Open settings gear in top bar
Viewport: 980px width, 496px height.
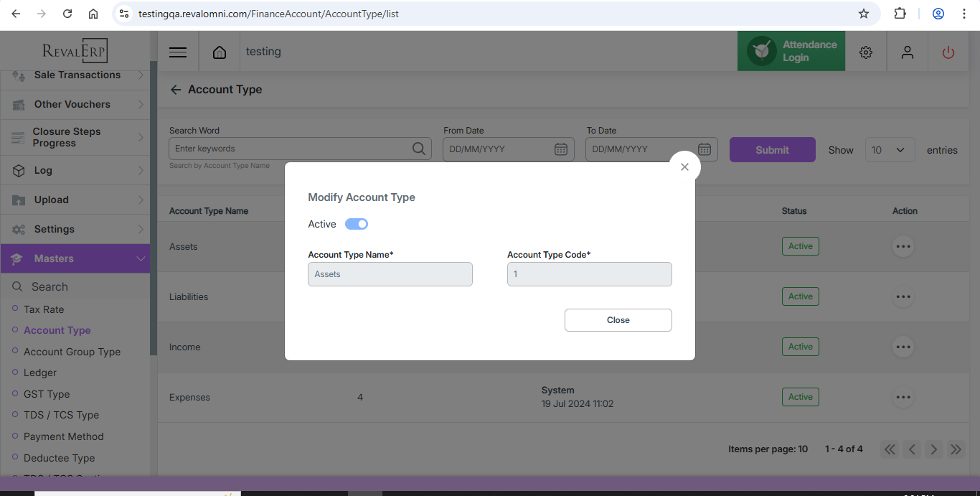pyautogui.click(x=866, y=52)
